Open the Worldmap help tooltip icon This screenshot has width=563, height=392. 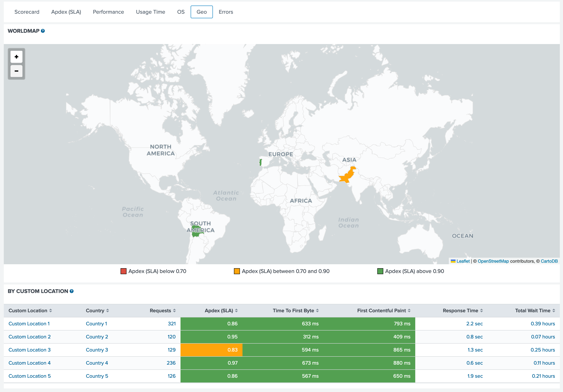[x=43, y=31]
